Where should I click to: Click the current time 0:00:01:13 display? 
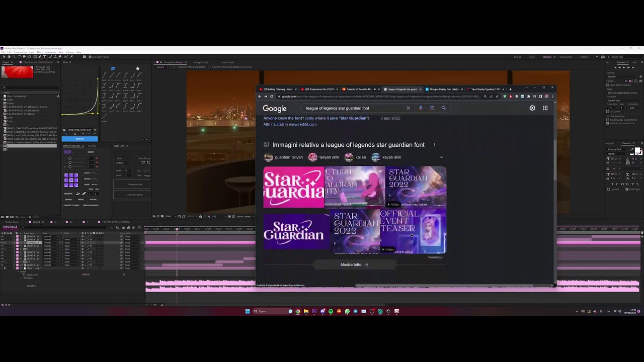pos(10,227)
